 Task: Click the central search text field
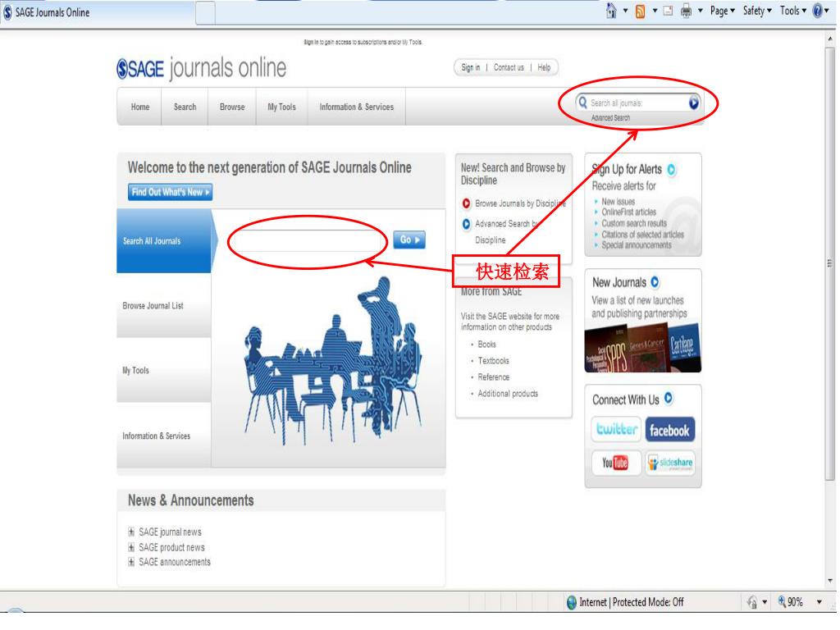click(307, 241)
